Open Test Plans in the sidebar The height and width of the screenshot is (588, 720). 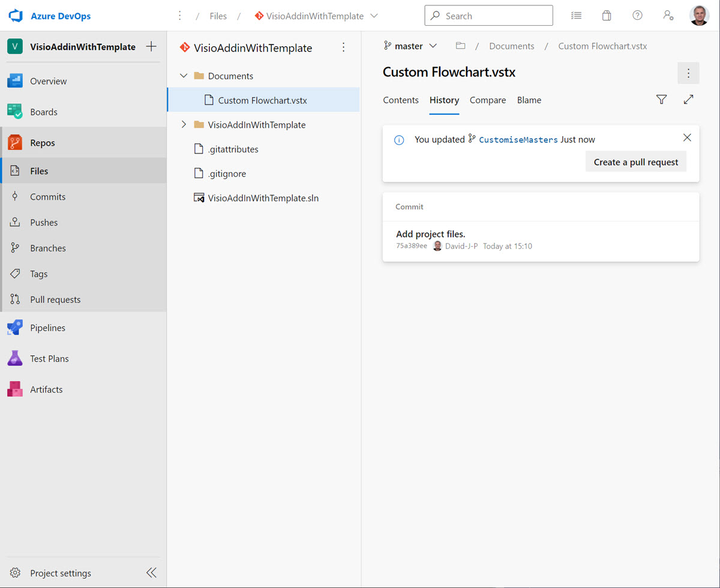(x=83, y=358)
